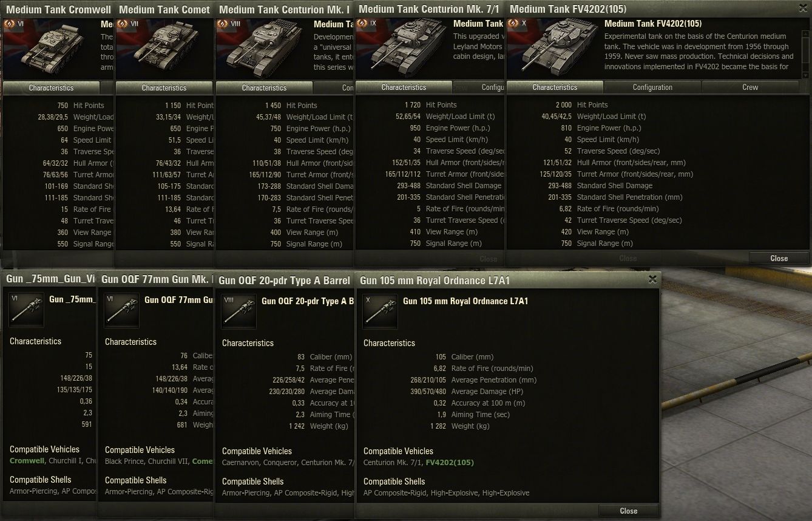812x521 pixels.
Task: Click Close button in FV4202(105) window
Action: pos(779,258)
